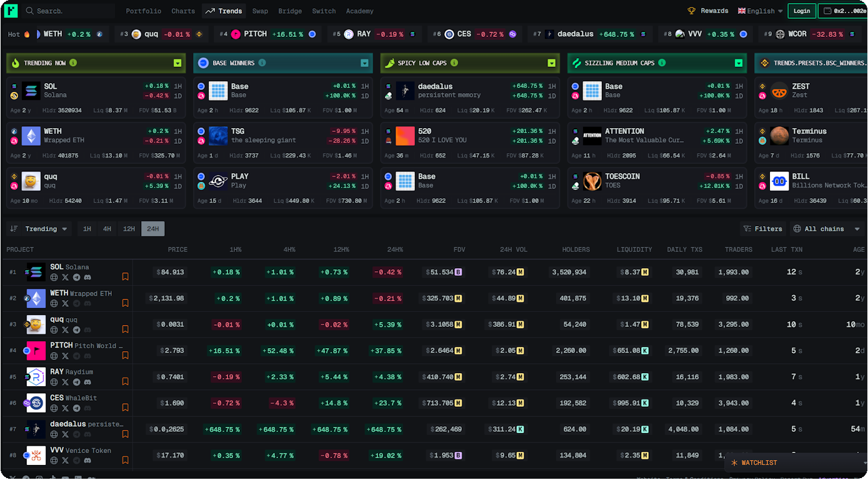Toggle the bookmark for VVV Venice Token

click(x=125, y=460)
